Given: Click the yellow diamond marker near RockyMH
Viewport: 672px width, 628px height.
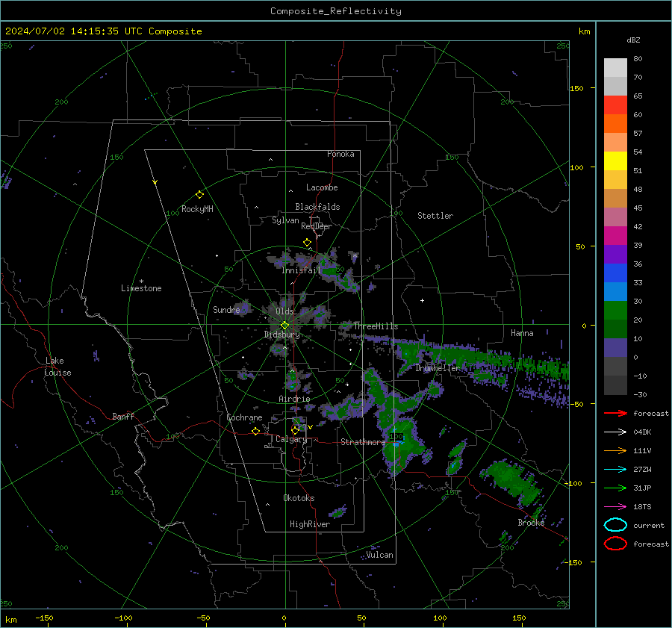Looking at the screenshot, I should point(199,195).
